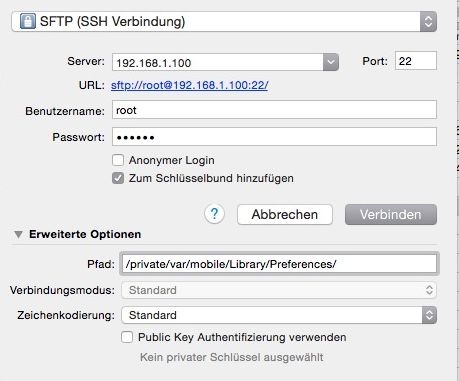Expand the Server history dropdown arrow
The width and height of the screenshot is (459, 381).
point(331,62)
